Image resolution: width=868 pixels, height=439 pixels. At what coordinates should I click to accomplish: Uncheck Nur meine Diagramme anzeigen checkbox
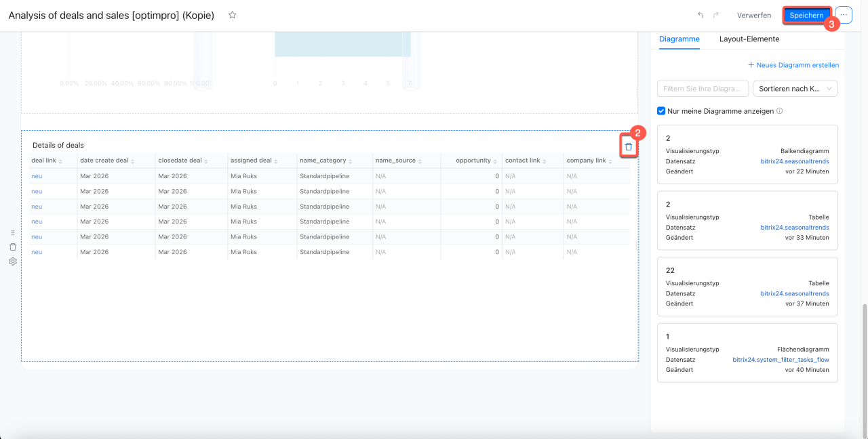661,111
